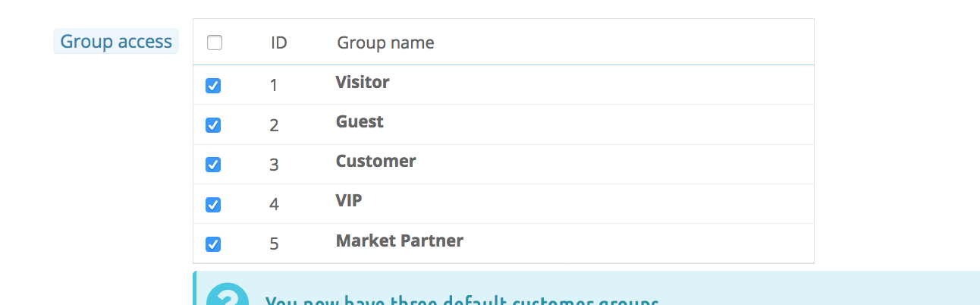980x305 pixels.
Task: Click the Group name column header
Action: coord(385,42)
